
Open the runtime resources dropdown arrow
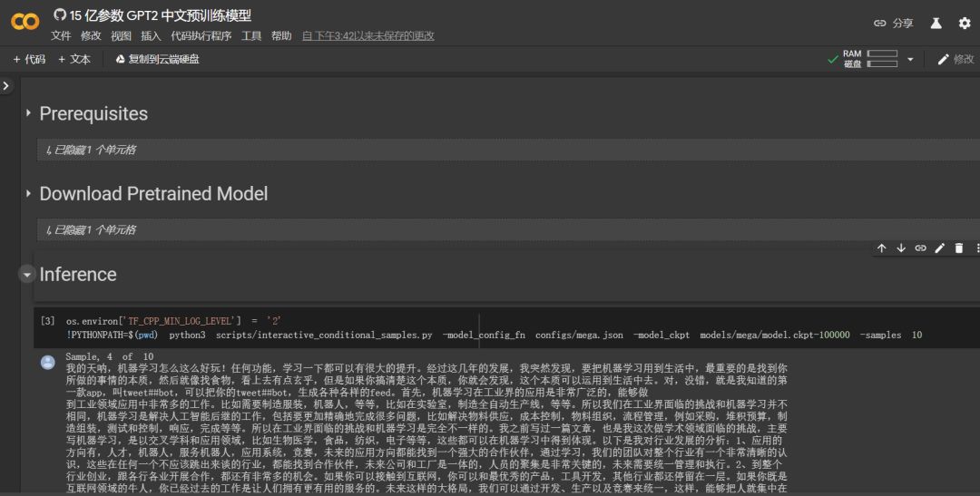tap(910, 59)
